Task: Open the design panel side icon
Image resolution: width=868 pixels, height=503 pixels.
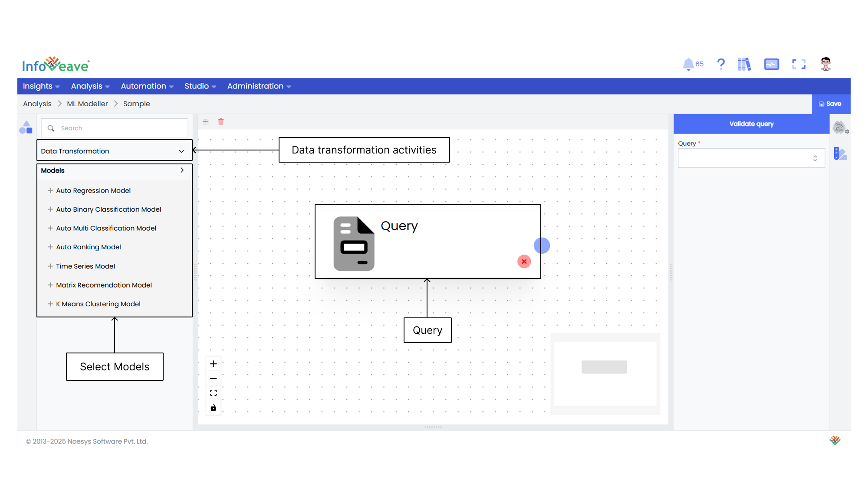Action: click(x=840, y=154)
